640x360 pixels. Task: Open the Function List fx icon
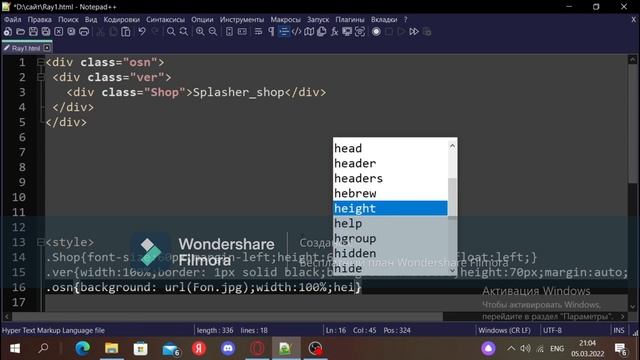click(x=334, y=31)
